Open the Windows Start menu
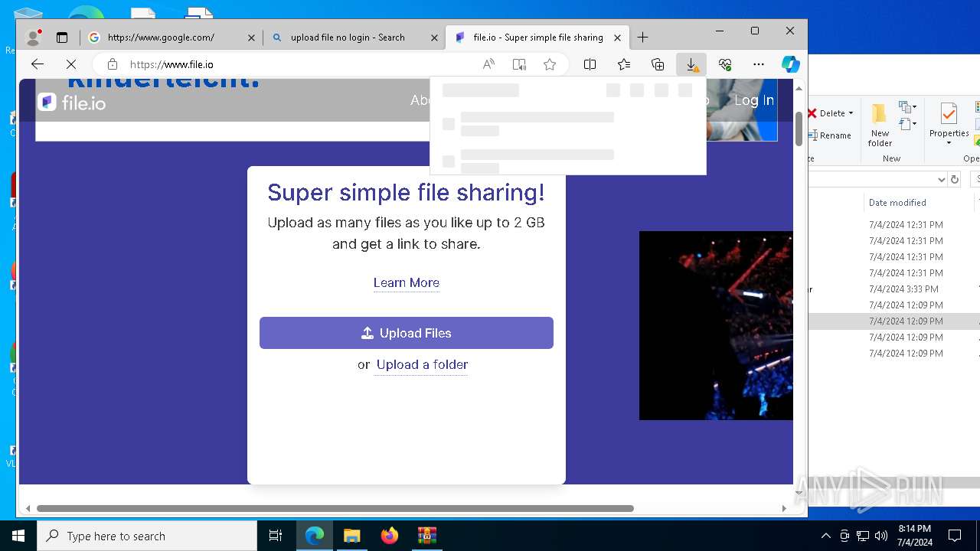This screenshot has width=980, height=551. point(18,536)
